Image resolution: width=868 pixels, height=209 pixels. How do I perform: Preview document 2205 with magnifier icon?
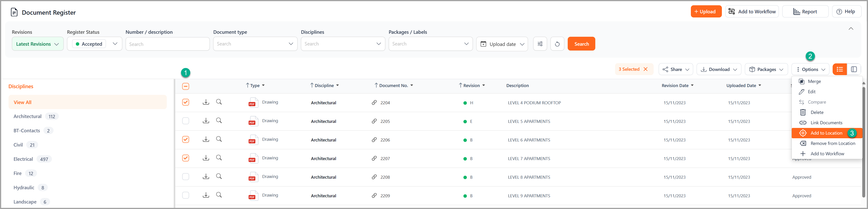click(219, 120)
